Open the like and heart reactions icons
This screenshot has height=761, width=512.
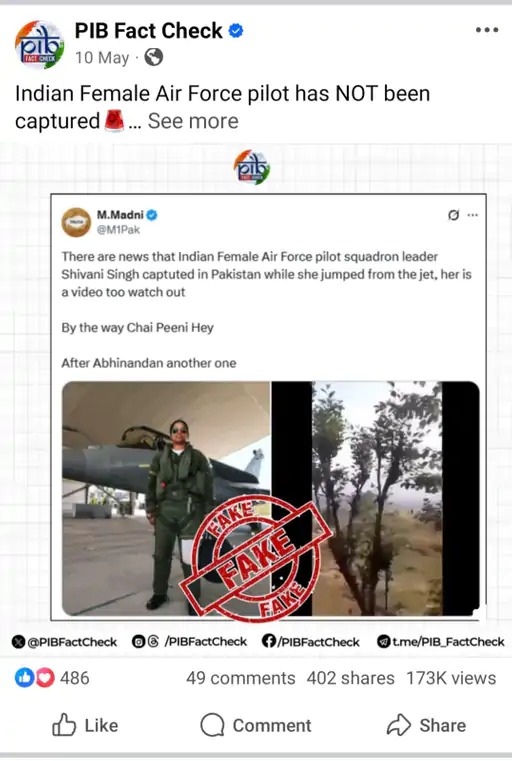tap(34, 678)
